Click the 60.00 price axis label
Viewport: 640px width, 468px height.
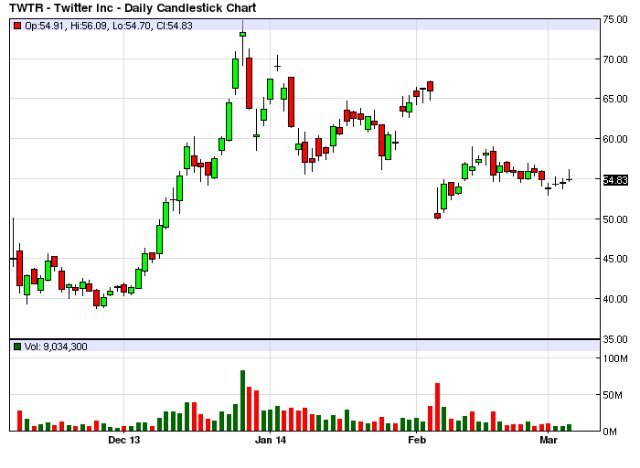[x=615, y=139]
